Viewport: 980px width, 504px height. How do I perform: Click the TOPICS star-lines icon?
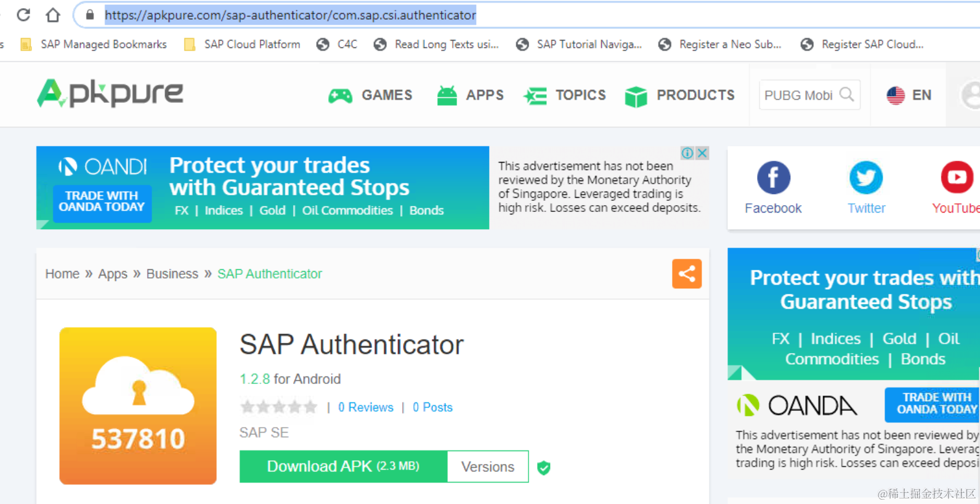coord(535,96)
